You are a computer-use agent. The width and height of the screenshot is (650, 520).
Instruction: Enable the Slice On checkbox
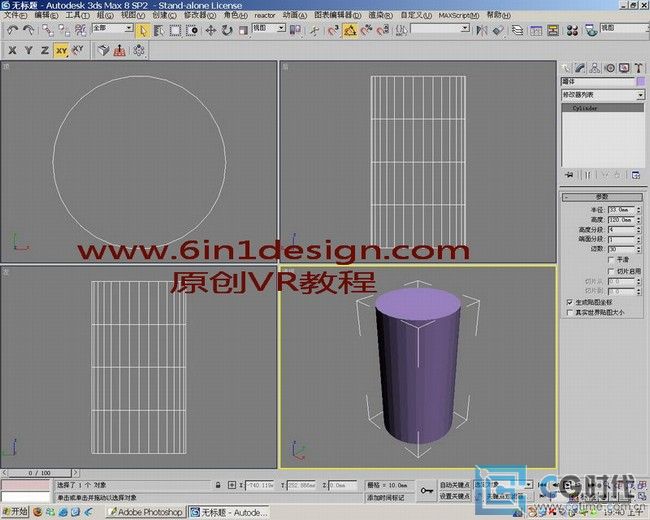pyautogui.click(x=611, y=271)
